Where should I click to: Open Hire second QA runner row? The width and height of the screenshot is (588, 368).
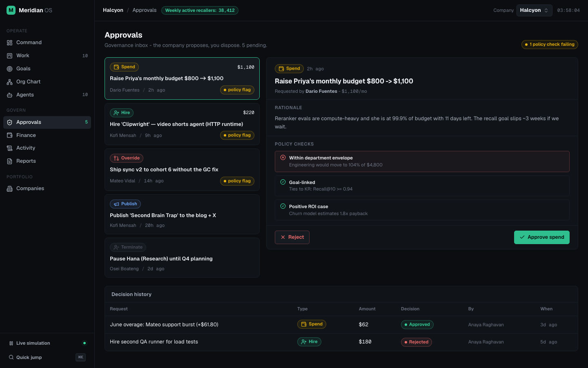pos(341,342)
